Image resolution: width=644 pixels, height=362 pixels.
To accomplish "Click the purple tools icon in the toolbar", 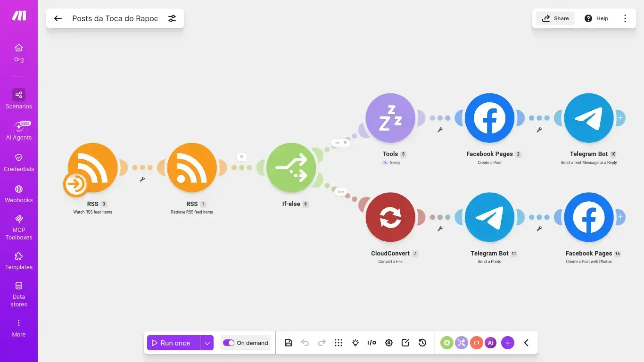I will tap(462, 343).
